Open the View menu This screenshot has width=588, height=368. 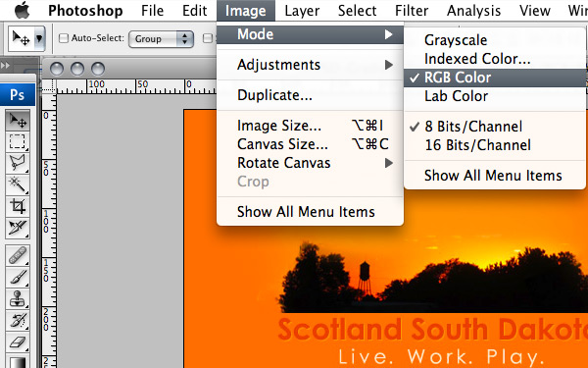(x=535, y=11)
